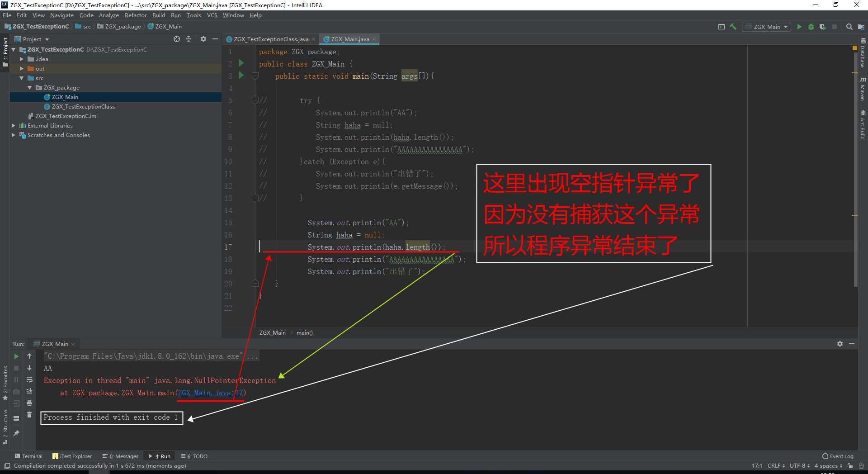Screen dimensions: 868x474
Task: Close the ZGX_Main run tab
Action: tap(73, 344)
